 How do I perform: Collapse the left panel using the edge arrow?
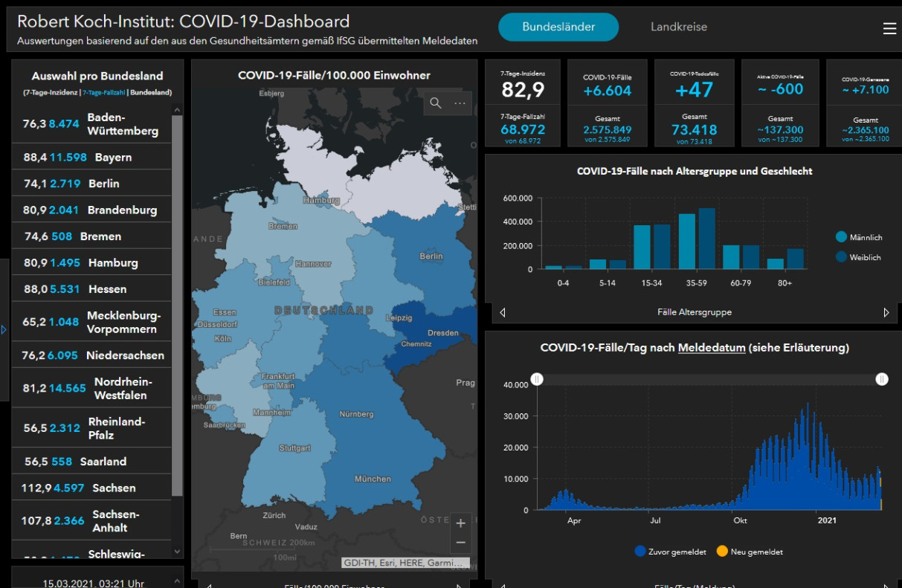[4, 329]
